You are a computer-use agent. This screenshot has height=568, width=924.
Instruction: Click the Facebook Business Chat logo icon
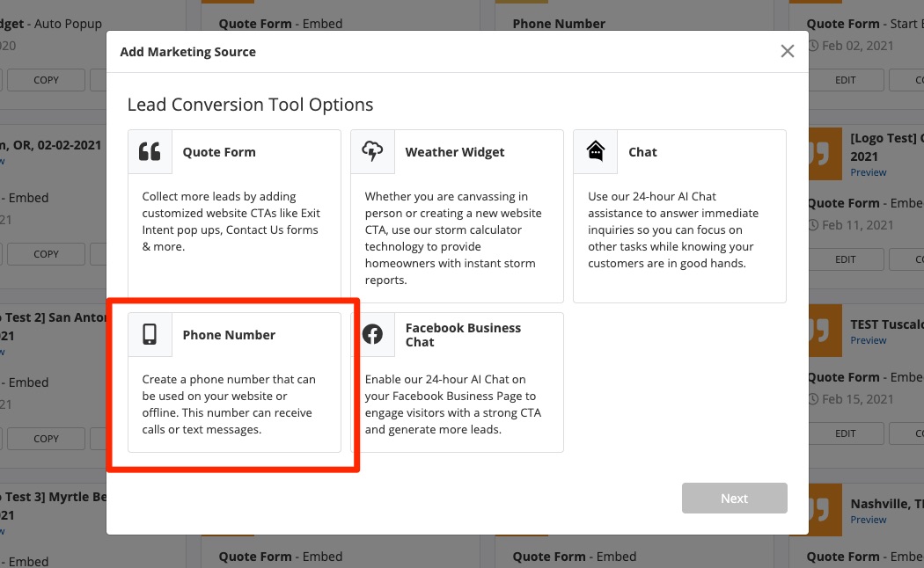click(373, 335)
